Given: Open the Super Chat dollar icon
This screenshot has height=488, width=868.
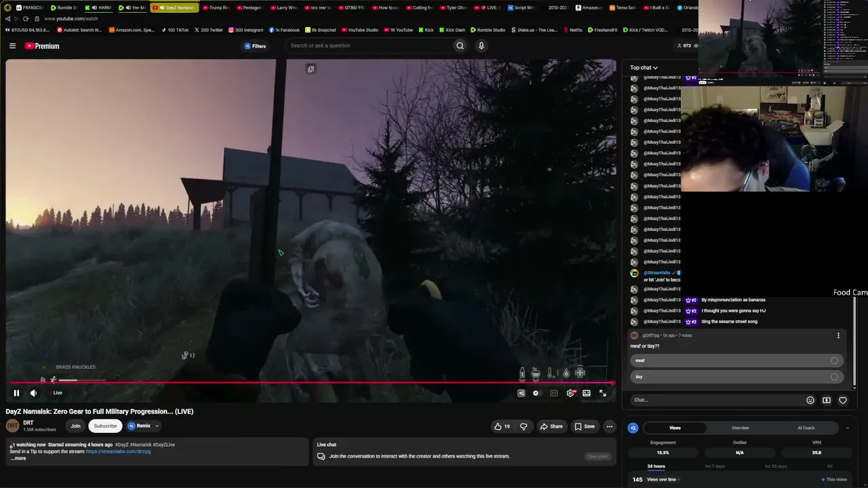Looking at the screenshot, I should [827, 400].
